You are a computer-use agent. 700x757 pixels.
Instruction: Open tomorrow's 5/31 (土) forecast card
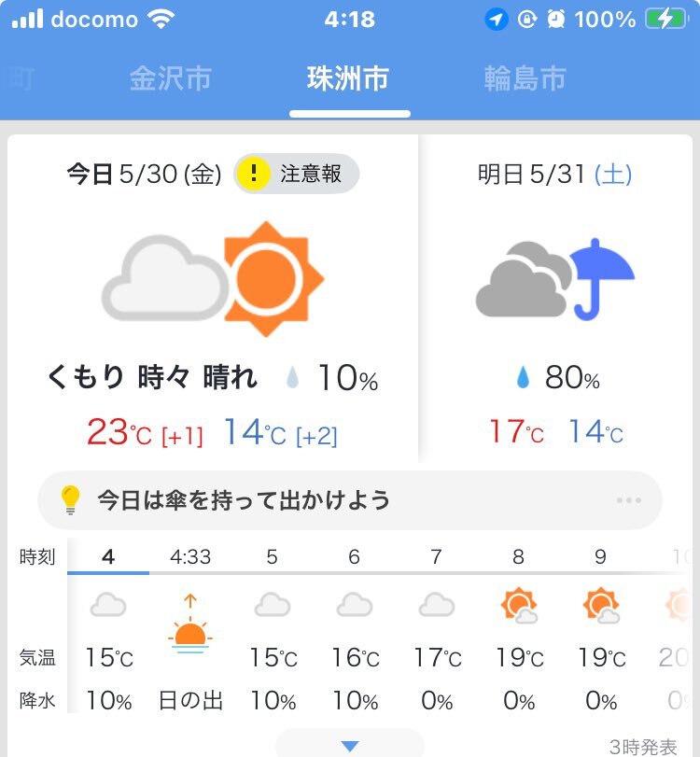pos(555,298)
